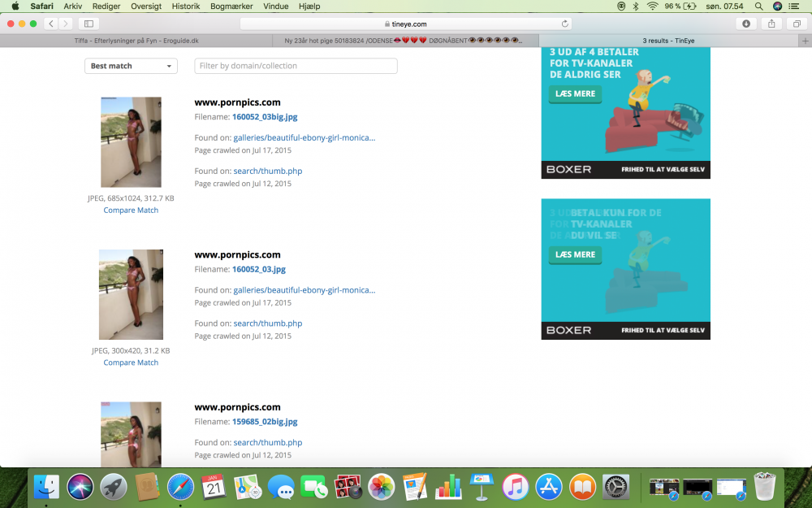Click LÆS MERE in the top Boxer ad
This screenshot has width=812, height=508.
575,93
